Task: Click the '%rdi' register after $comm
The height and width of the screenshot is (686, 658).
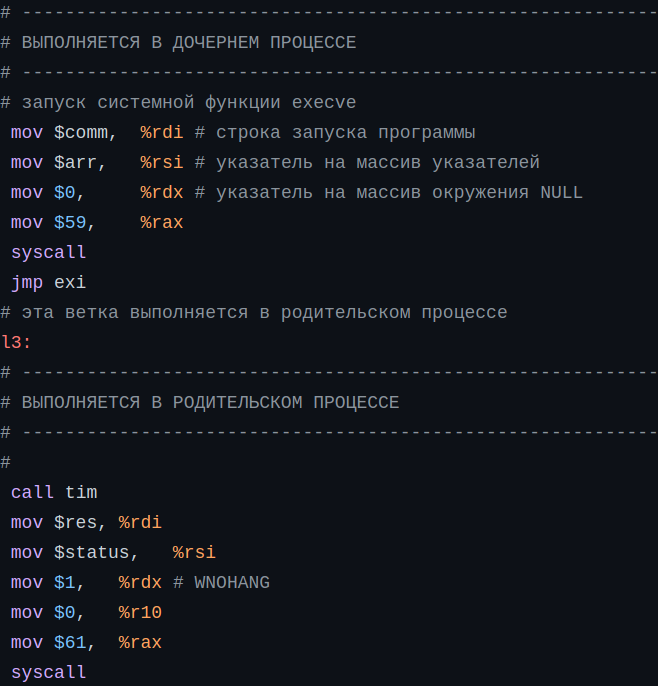Action: tap(161, 133)
